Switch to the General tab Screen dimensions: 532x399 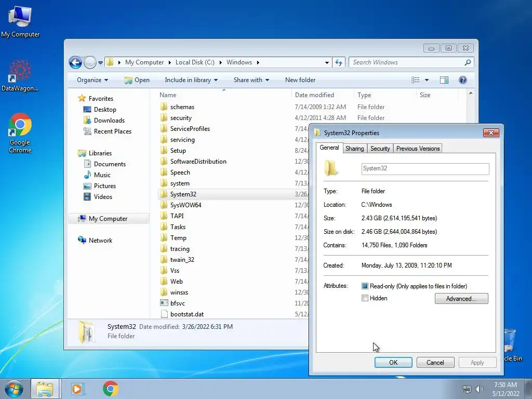(x=329, y=148)
